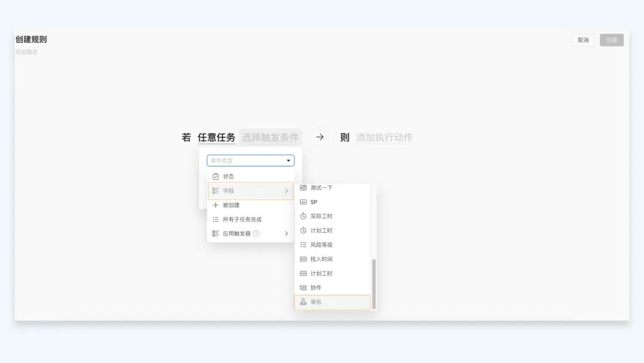Click the icon beside 测试一下 field

click(x=303, y=188)
